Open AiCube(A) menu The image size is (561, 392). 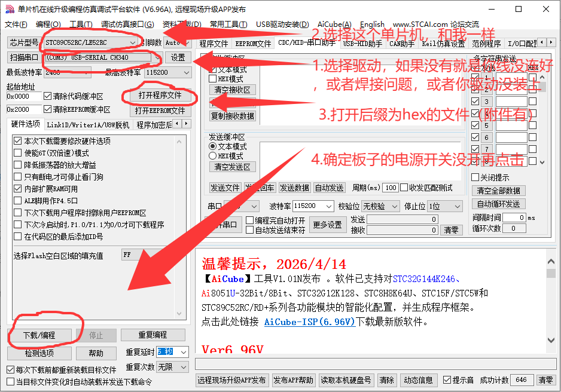pyautogui.click(x=334, y=24)
